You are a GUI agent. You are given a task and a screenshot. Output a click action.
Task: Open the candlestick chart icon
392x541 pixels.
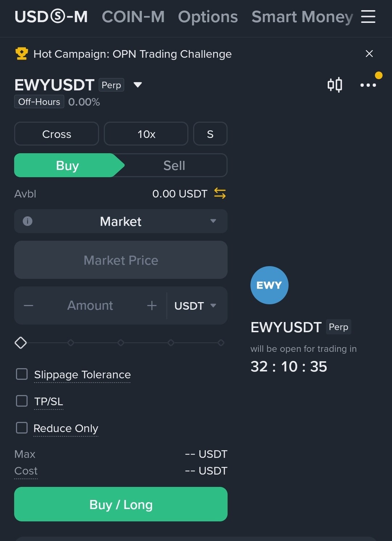pos(335,85)
